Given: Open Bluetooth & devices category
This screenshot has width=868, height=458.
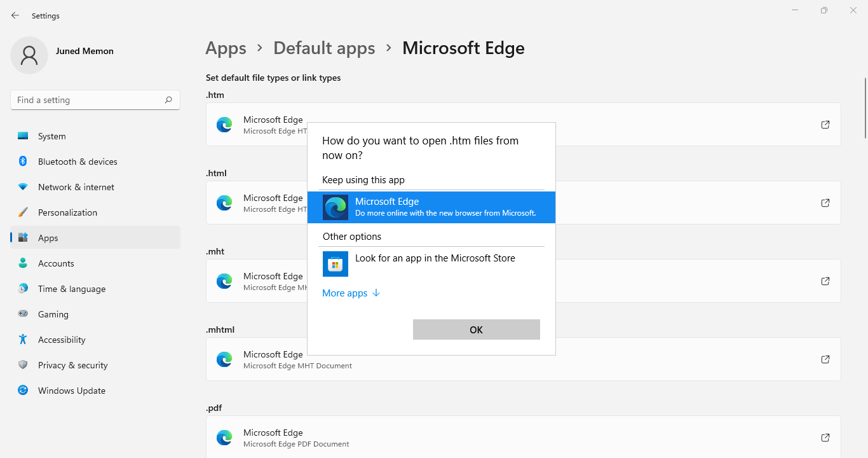Looking at the screenshot, I should [x=95, y=162].
